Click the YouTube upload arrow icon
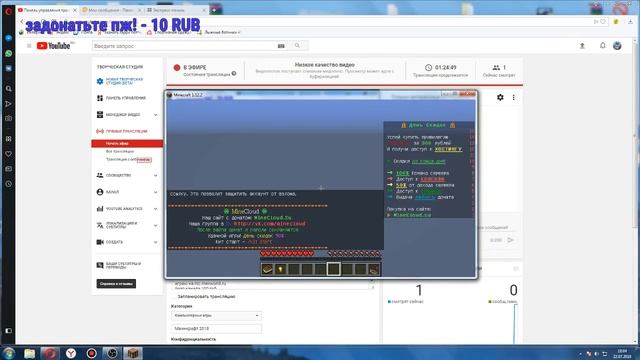The height and width of the screenshot is (360, 640). pyautogui.click(x=582, y=46)
